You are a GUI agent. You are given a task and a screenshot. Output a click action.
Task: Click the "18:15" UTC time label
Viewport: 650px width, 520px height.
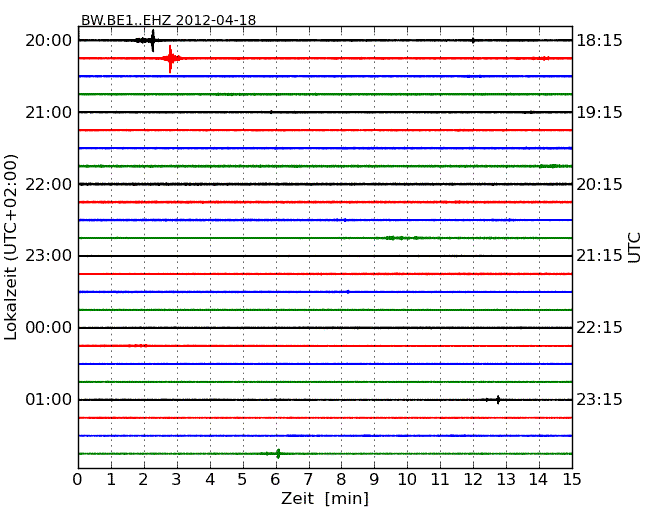(599, 41)
